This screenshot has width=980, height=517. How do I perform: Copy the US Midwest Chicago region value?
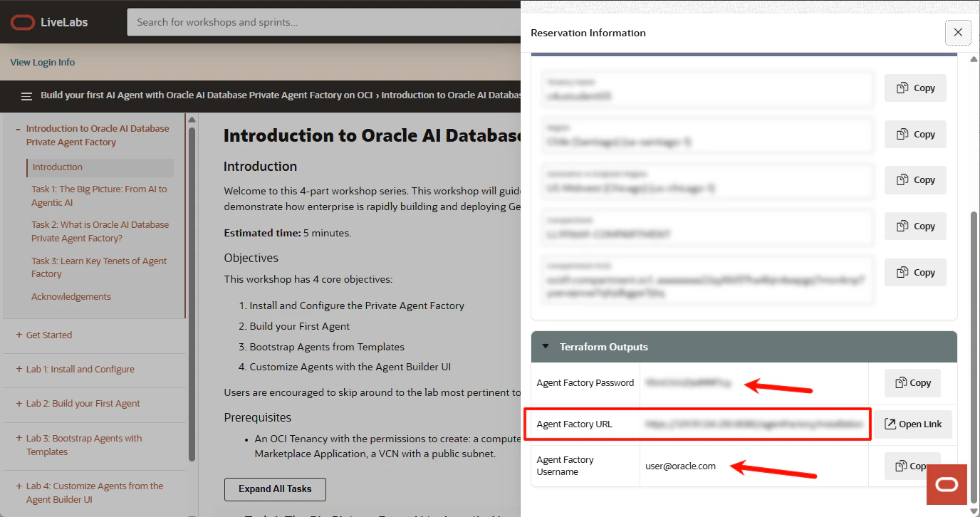pos(915,180)
